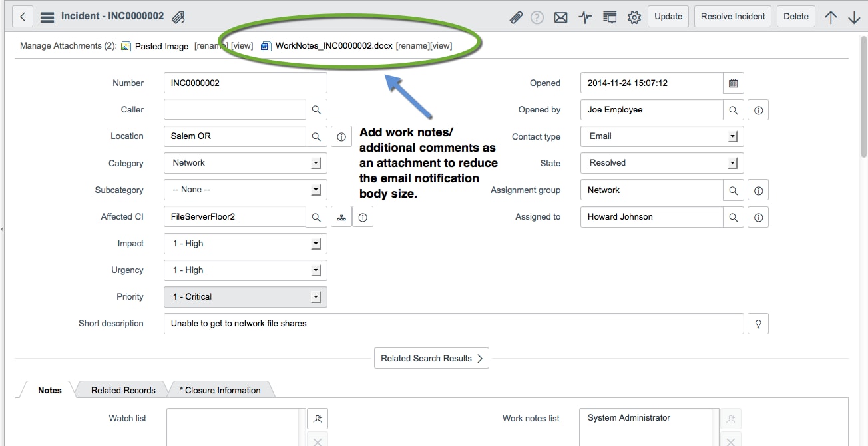Click the Caller lookup magnifier icon
This screenshot has height=446, width=868.
[x=317, y=109]
